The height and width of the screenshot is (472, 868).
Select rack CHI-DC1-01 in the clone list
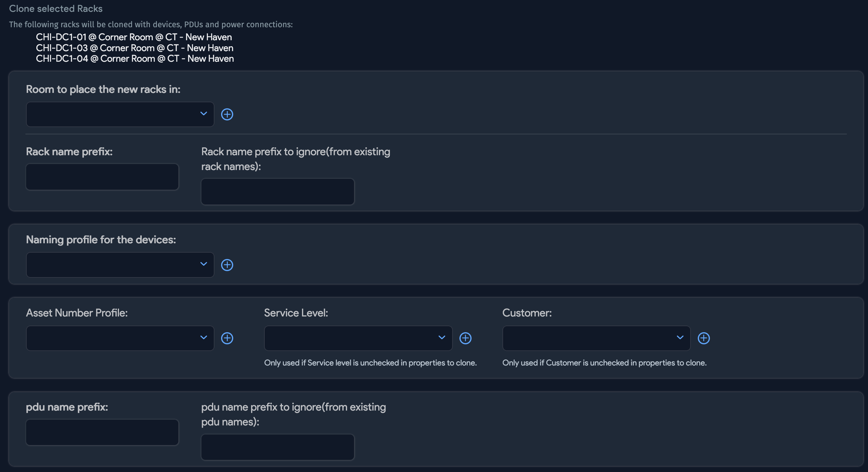(134, 37)
